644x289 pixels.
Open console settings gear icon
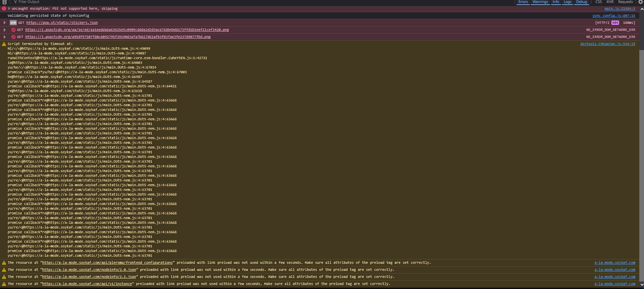(641, 2)
